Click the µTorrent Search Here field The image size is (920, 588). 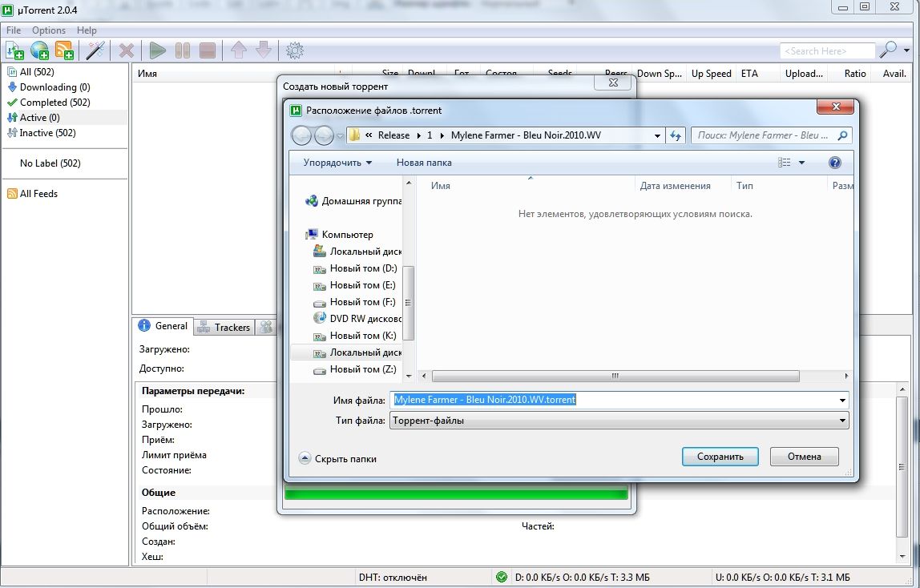[x=827, y=51]
